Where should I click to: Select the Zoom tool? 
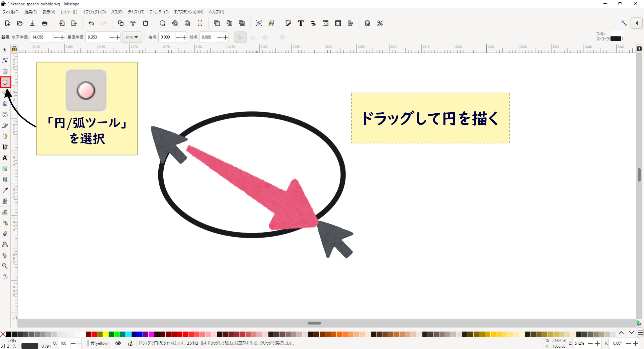point(5,266)
